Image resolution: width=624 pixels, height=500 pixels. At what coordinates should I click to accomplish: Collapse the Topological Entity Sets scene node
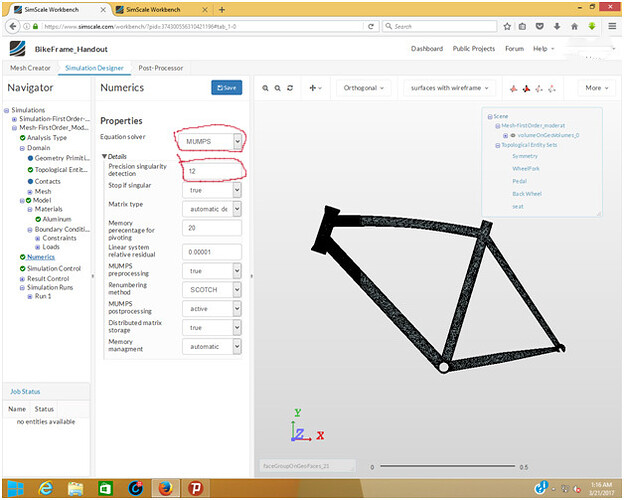(x=497, y=145)
